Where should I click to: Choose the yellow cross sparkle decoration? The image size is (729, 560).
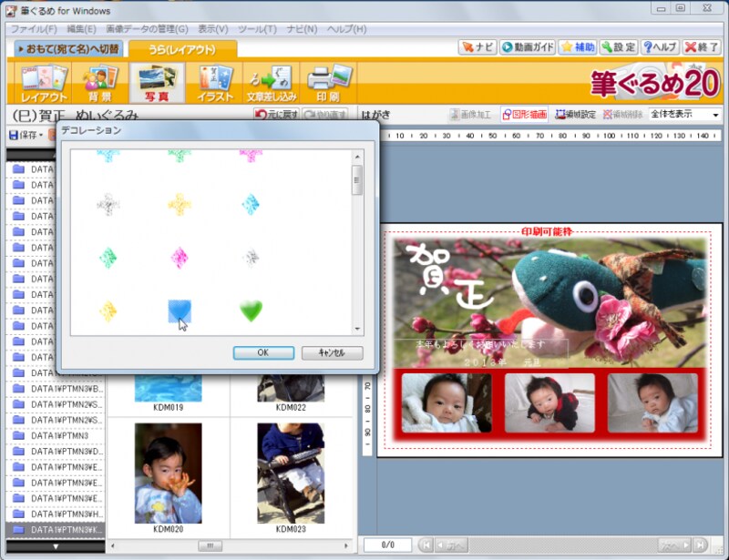[180, 205]
